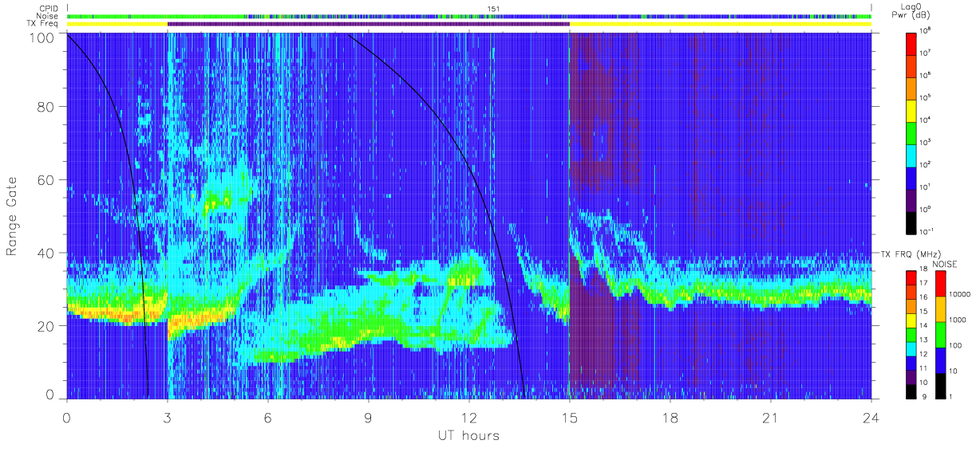Image resolution: width=980 pixels, height=452 pixels.
Task: Click the x-axis tick label 6
Action: [x=268, y=417]
